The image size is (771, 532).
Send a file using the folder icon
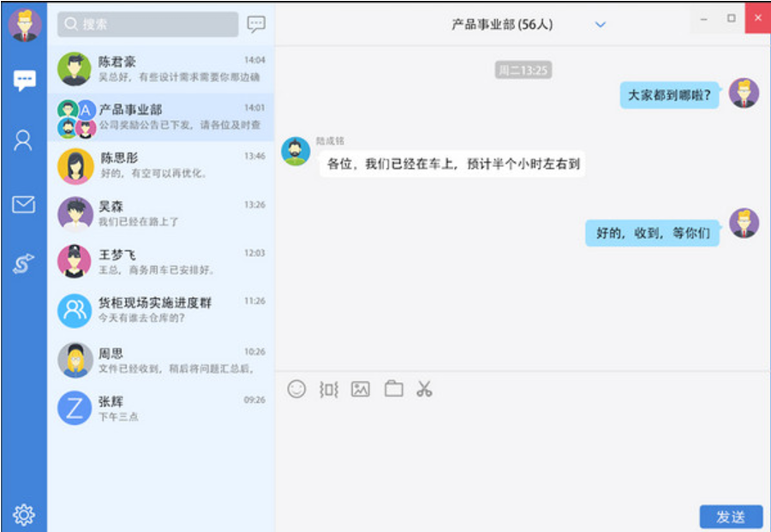(393, 389)
